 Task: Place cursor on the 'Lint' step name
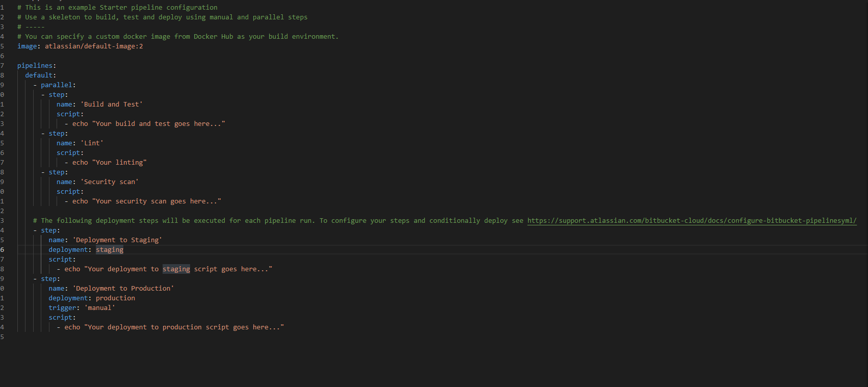[x=92, y=143]
